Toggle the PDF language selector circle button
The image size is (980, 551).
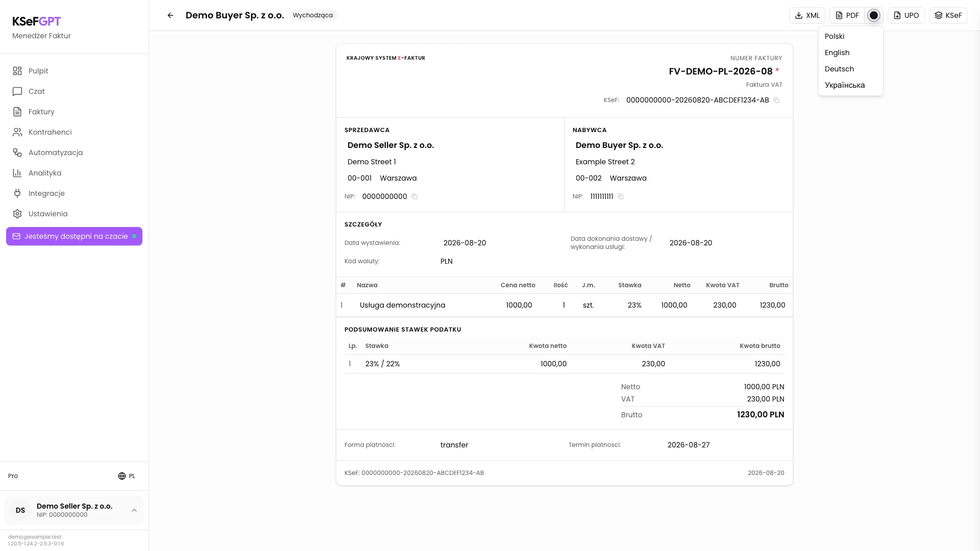[x=874, y=15]
